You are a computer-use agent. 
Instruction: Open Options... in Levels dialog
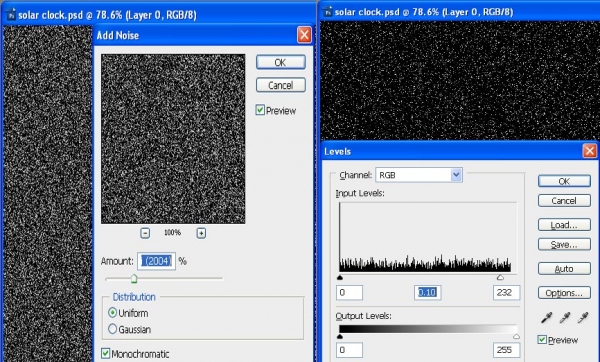pos(564,293)
